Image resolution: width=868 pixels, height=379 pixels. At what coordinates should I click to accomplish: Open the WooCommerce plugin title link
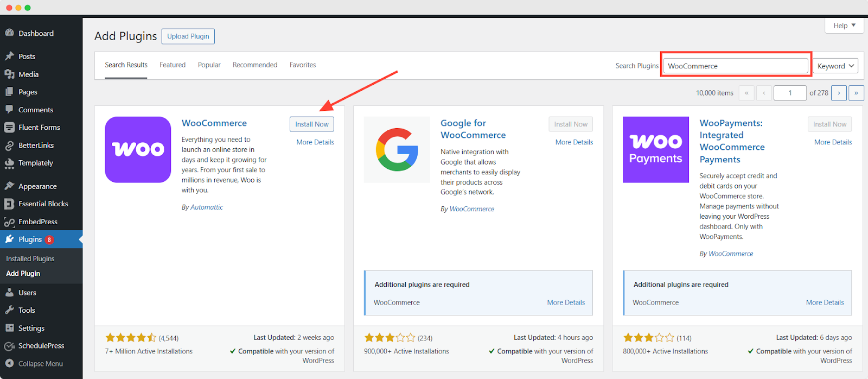[214, 123]
